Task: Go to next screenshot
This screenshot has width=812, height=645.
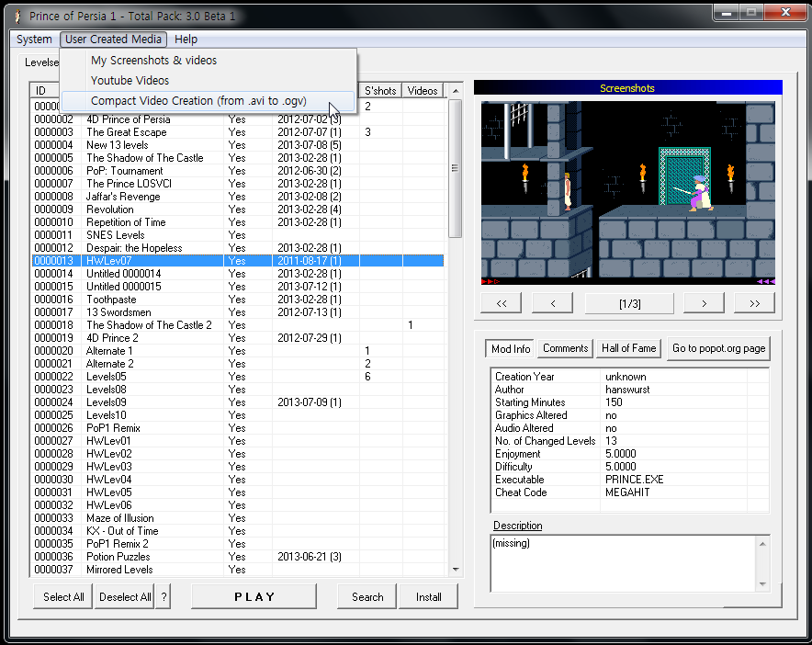Action: 704,303
